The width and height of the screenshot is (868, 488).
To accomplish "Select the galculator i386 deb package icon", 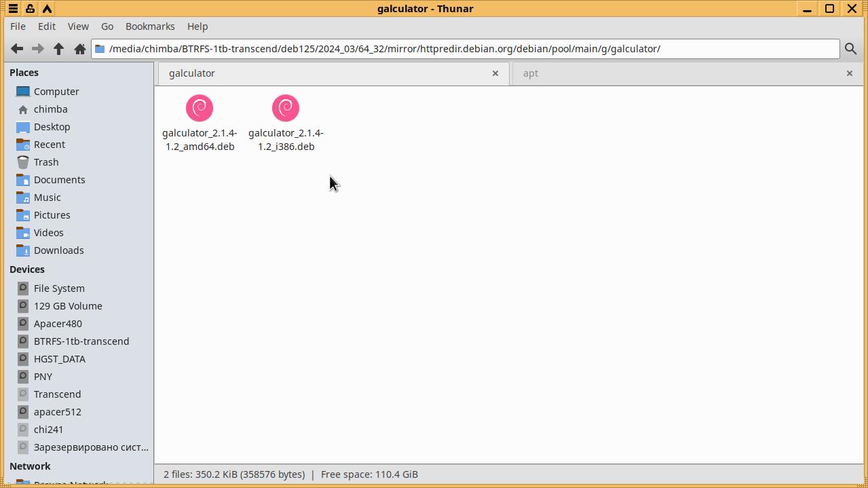I will [286, 108].
